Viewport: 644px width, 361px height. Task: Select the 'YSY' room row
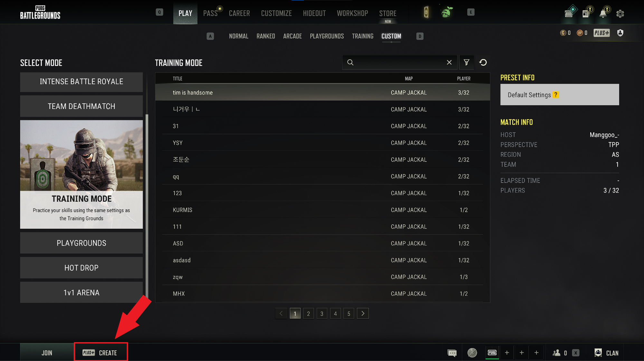tap(323, 143)
